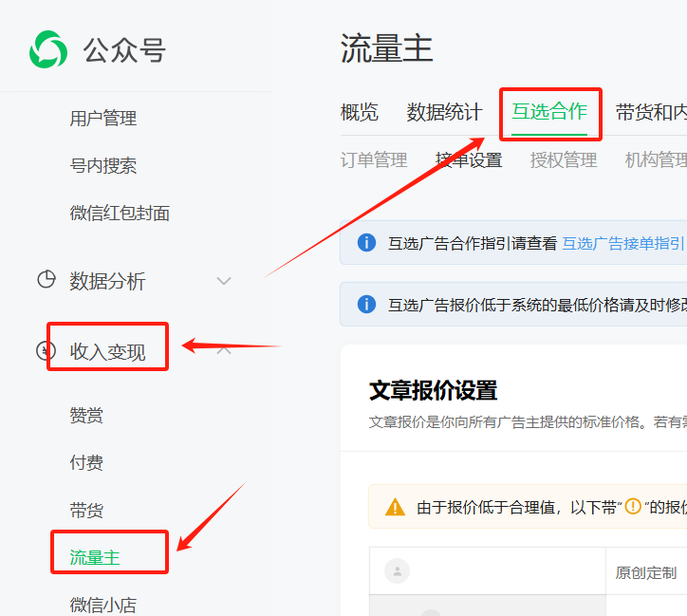The image size is (687, 616).
Task: Open 微信小店 in sidebar
Action: pos(103,605)
